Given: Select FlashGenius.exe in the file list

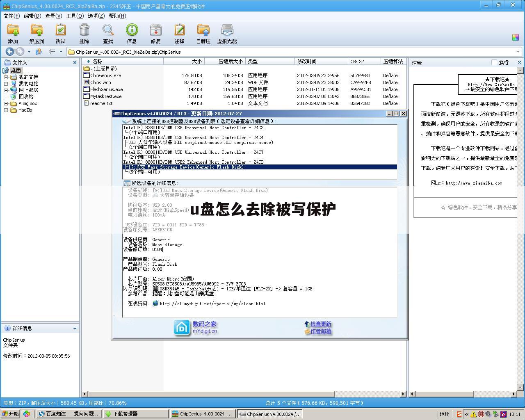Looking at the screenshot, I should (x=107, y=89).
